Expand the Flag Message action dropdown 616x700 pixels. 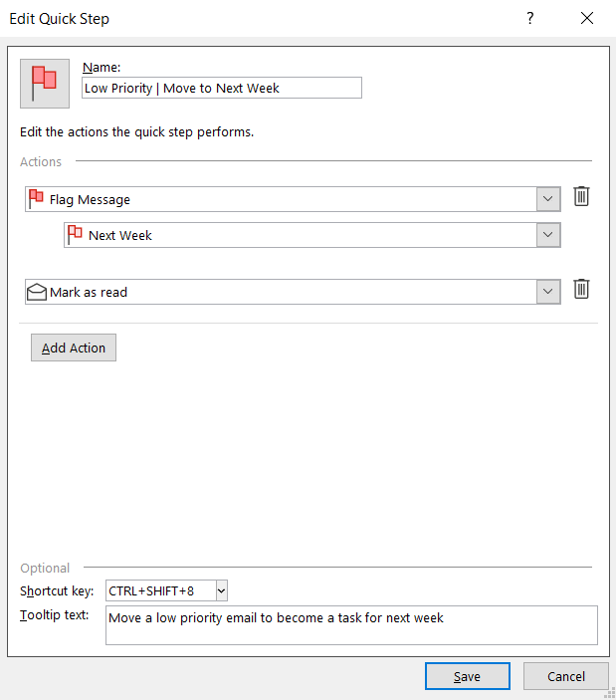(x=548, y=199)
